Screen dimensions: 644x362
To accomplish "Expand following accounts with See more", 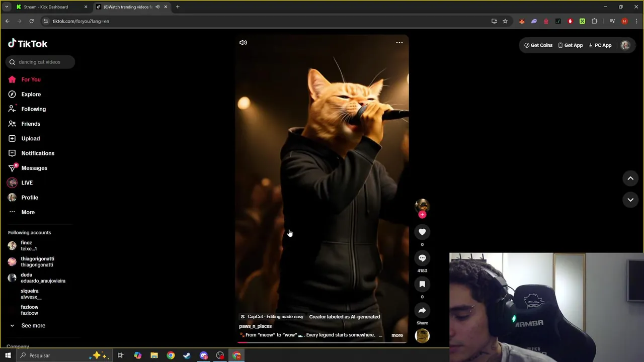I will 33,325.
